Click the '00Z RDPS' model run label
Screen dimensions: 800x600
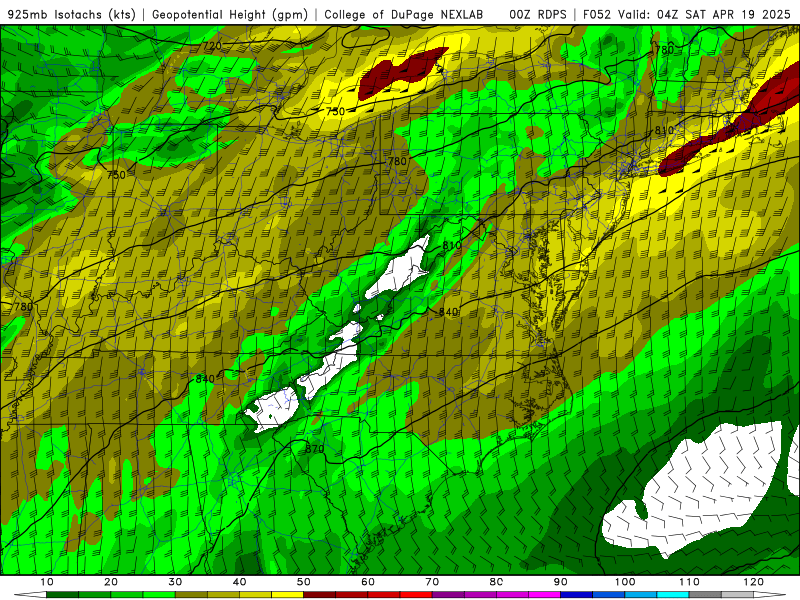[538, 15]
